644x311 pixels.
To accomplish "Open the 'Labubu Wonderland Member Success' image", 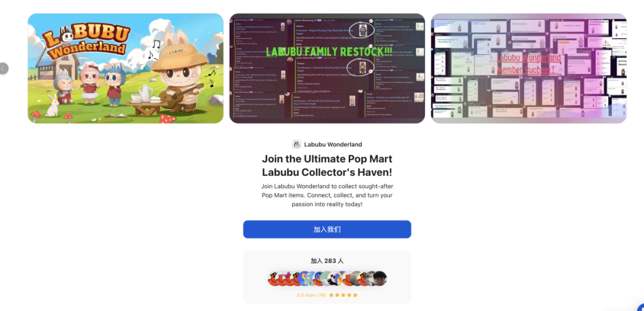I will tap(528, 69).
